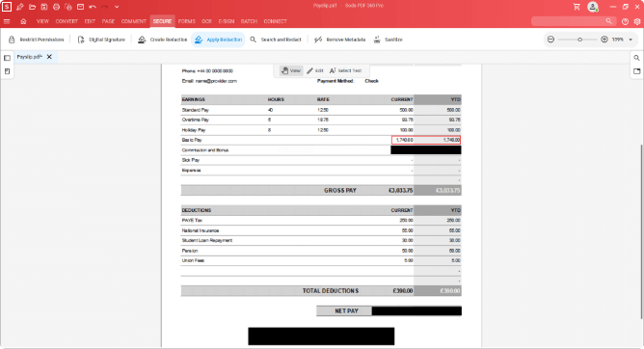
Task: Click the undo arrow in the quick access bar
Action: 93,7
